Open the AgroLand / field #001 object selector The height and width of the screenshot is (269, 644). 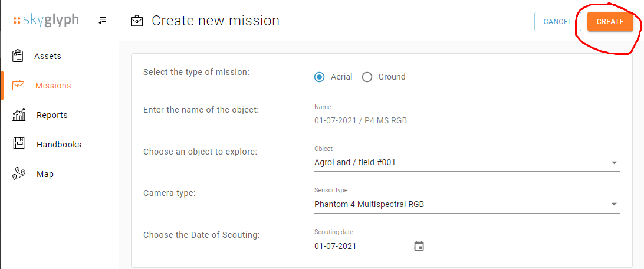pos(460,162)
